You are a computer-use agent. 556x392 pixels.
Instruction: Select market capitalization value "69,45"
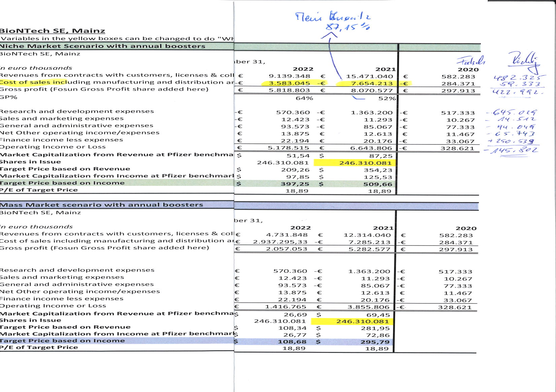(378, 315)
